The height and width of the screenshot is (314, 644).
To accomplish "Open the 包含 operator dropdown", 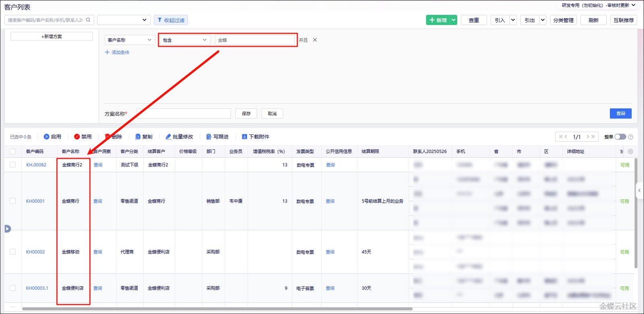I will click(x=185, y=40).
